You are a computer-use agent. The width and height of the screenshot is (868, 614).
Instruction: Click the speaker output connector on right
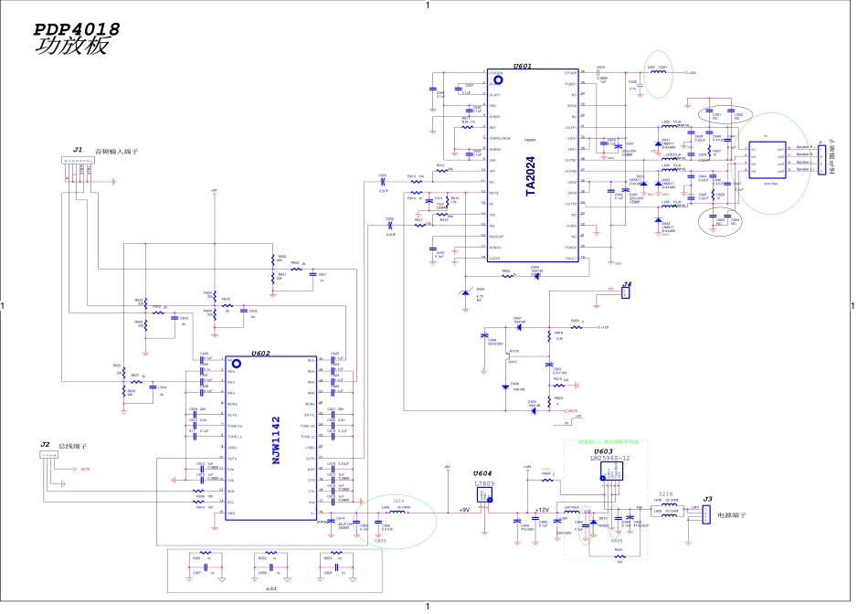tap(821, 158)
